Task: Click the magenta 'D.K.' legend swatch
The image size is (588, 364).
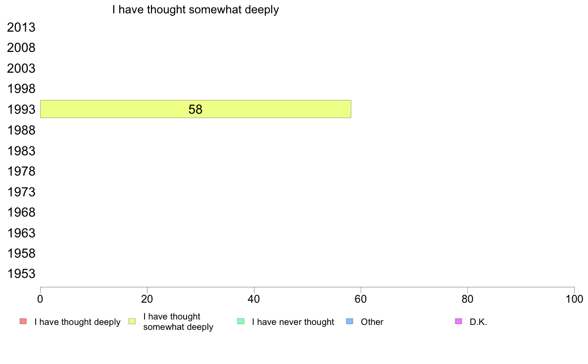Action: [x=458, y=321]
